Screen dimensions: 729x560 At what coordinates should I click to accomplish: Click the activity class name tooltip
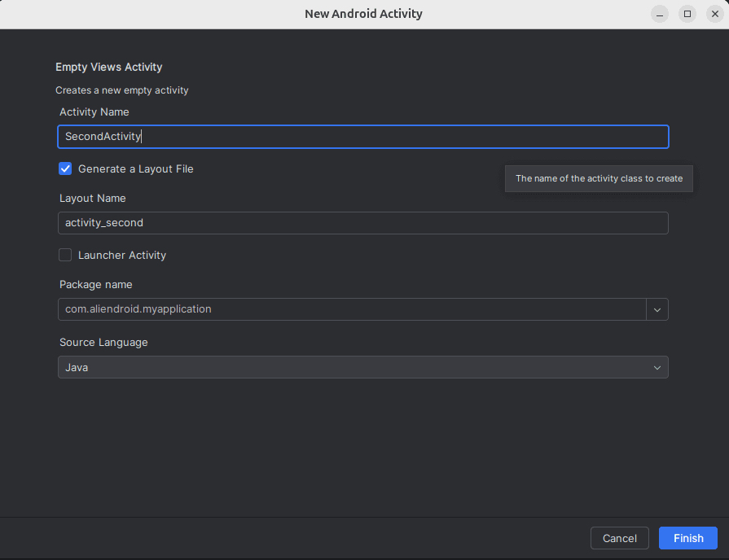point(599,178)
